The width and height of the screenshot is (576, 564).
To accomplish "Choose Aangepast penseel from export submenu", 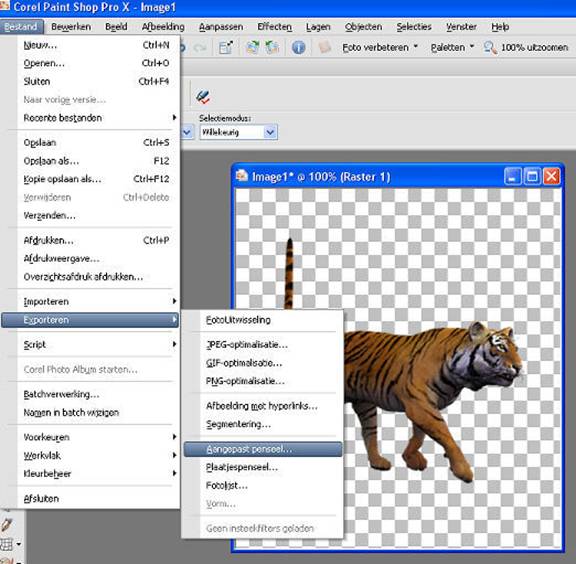I will [263, 449].
